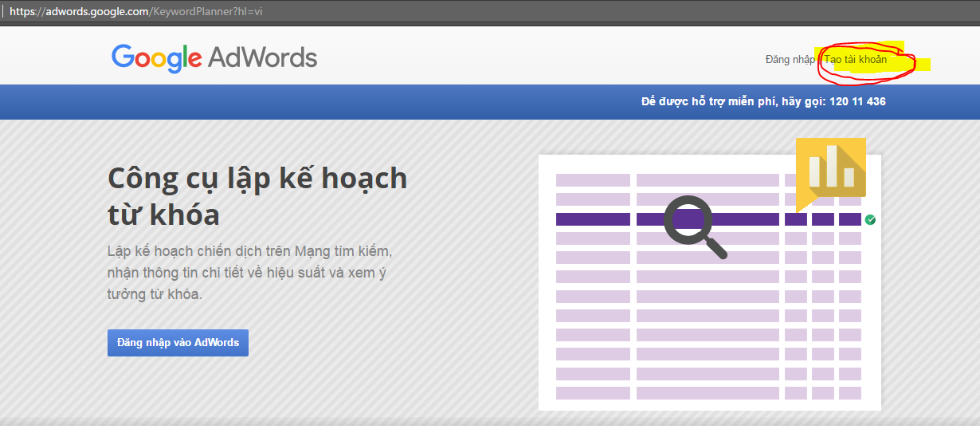Screen dimensions: 980x437
Task: Click the Google AdWords logo
Action: tap(214, 57)
